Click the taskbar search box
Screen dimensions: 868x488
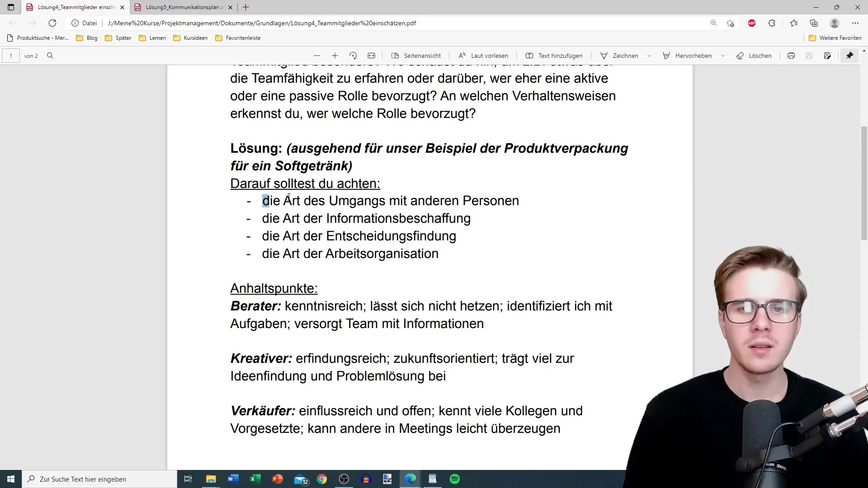click(99, 479)
